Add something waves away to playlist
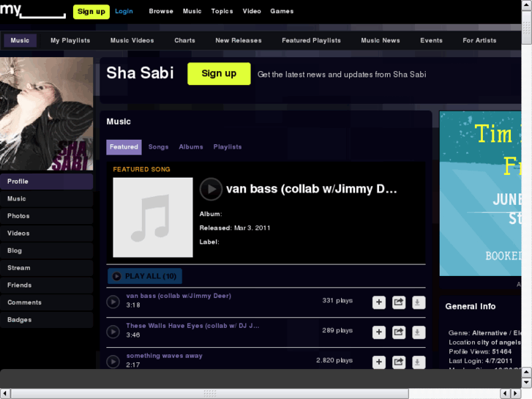The width and height of the screenshot is (532, 399). (379, 362)
